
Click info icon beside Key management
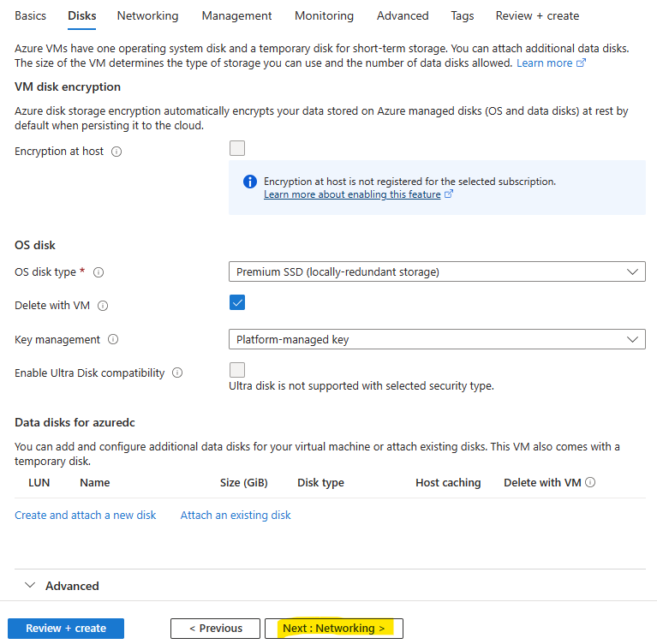[x=113, y=339]
